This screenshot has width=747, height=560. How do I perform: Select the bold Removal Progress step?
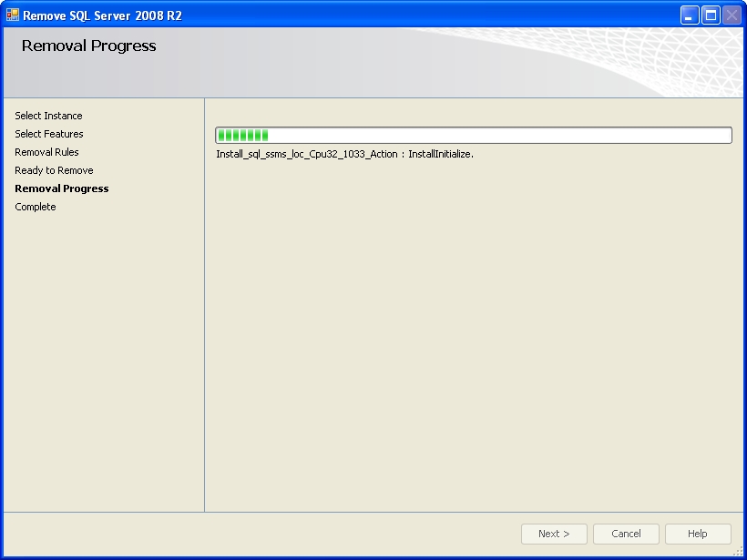(62, 188)
